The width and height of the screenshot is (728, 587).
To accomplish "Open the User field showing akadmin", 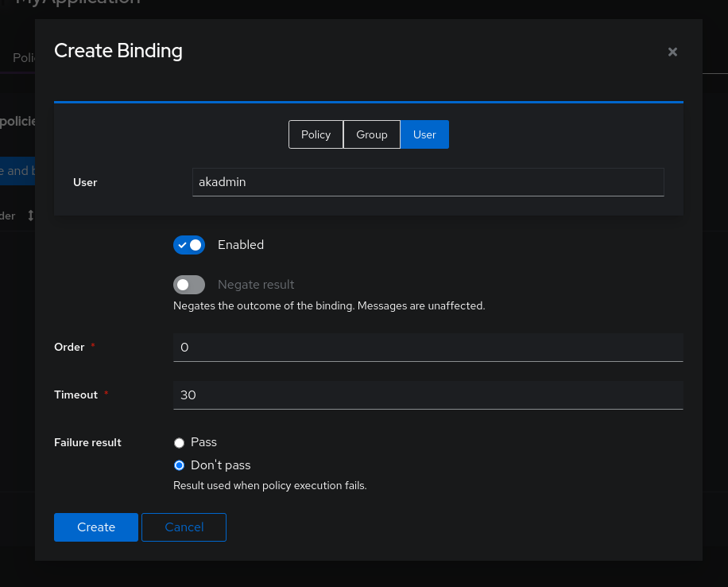I will 428,182.
